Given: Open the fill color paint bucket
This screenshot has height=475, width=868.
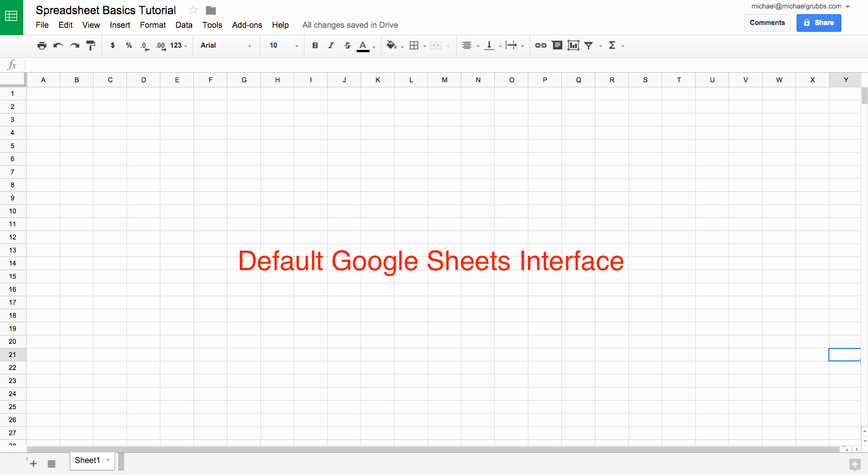Looking at the screenshot, I should click(391, 45).
